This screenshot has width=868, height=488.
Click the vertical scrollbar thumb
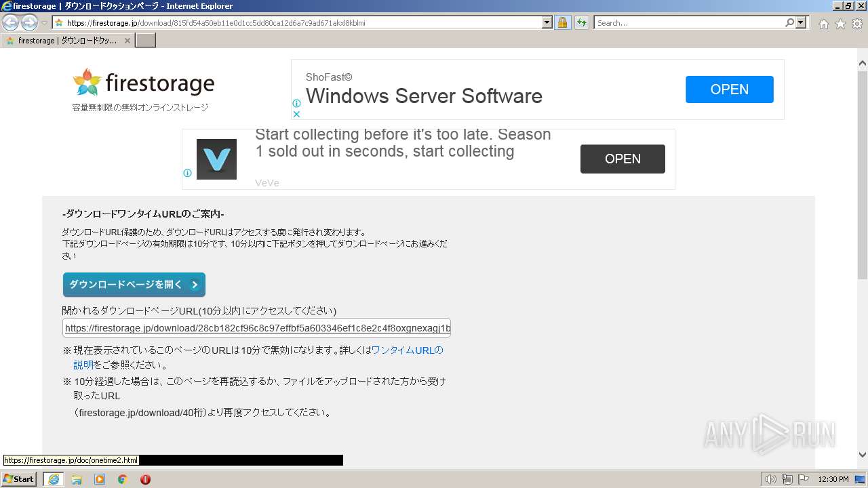click(862, 175)
